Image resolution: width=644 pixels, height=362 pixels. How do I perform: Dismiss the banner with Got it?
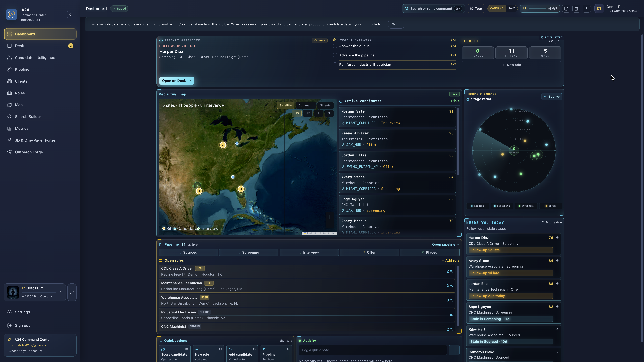click(x=396, y=24)
